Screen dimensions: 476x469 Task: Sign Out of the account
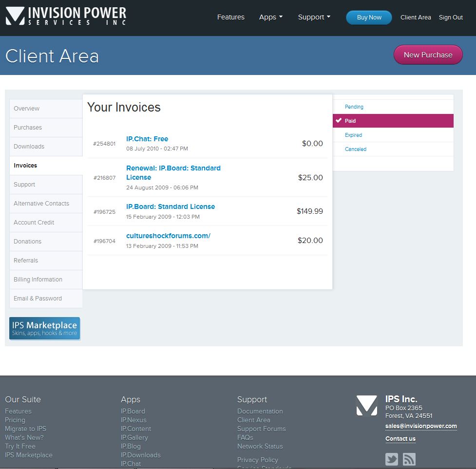pyautogui.click(x=451, y=18)
